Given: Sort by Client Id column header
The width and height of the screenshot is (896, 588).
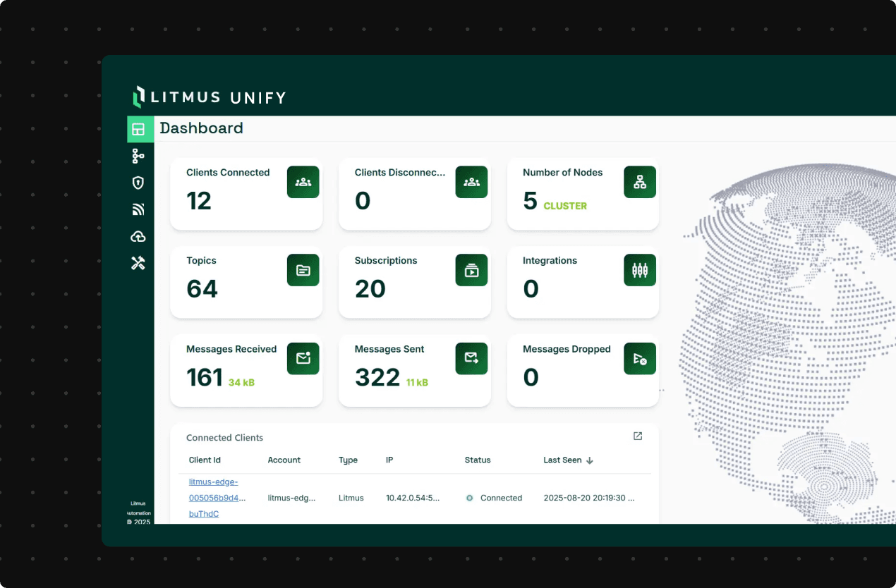Looking at the screenshot, I should point(205,460).
